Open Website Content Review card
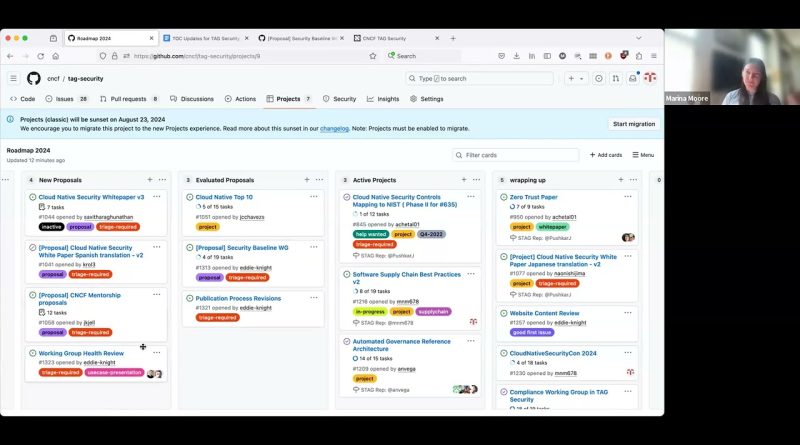The image size is (800, 445). click(x=544, y=313)
